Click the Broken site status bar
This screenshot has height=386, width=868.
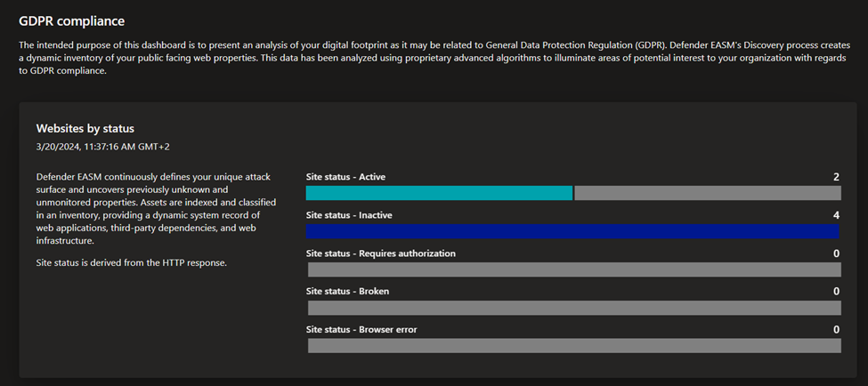(574, 308)
